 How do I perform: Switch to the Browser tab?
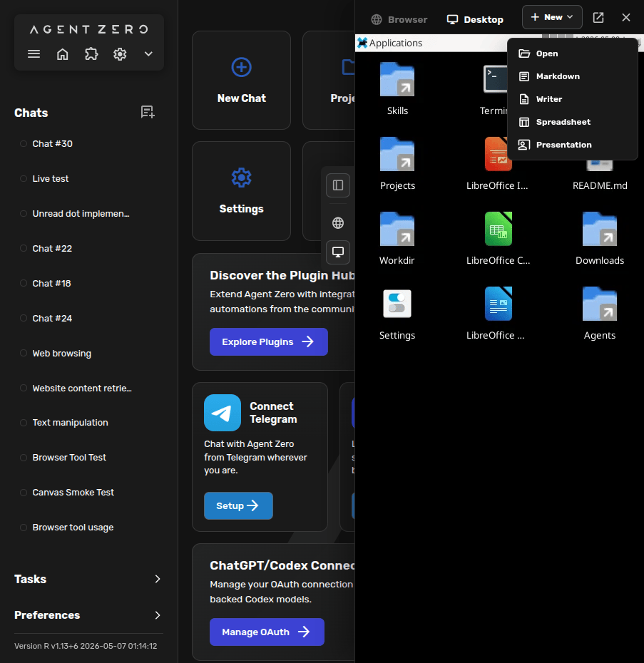(x=399, y=19)
